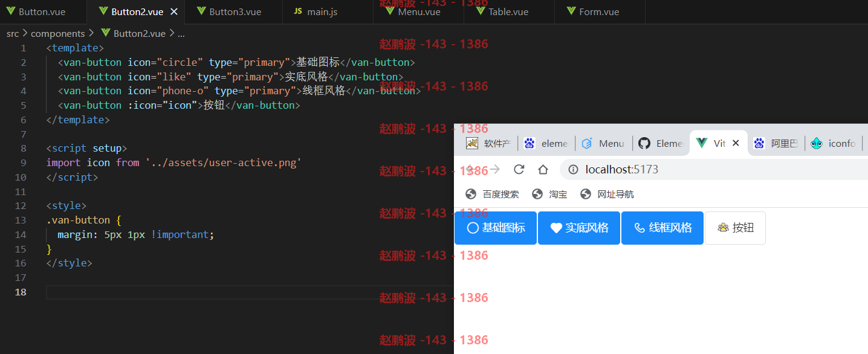Click the Vue icon on the Button3.vue tab

click(x=201, y=11)
